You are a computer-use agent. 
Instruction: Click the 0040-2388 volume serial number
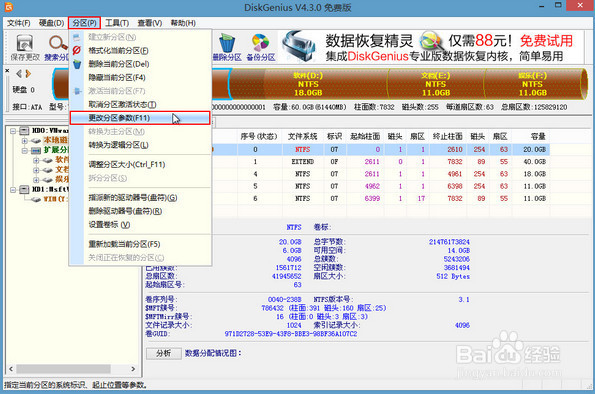click(x=284, y=299)
